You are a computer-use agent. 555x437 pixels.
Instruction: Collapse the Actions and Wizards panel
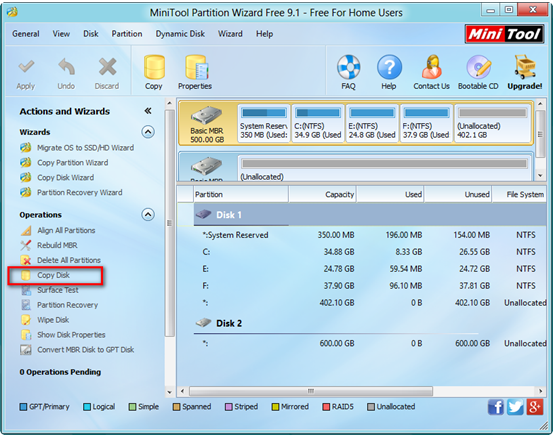pos(148,111)
